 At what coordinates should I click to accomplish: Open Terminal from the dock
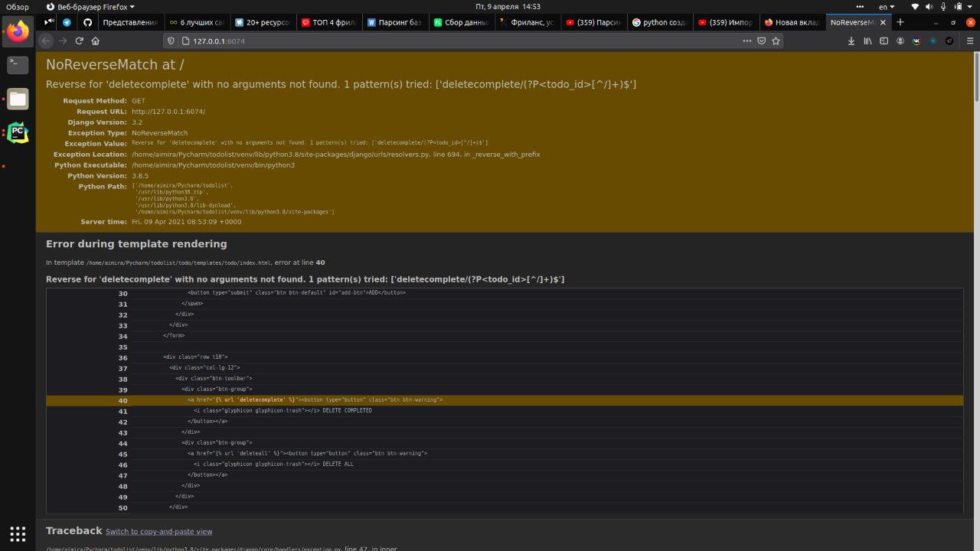[x=18, y=65]
